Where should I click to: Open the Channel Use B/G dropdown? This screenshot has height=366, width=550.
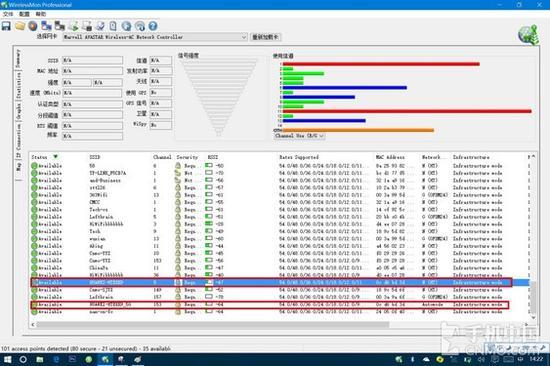click(299, 136)
